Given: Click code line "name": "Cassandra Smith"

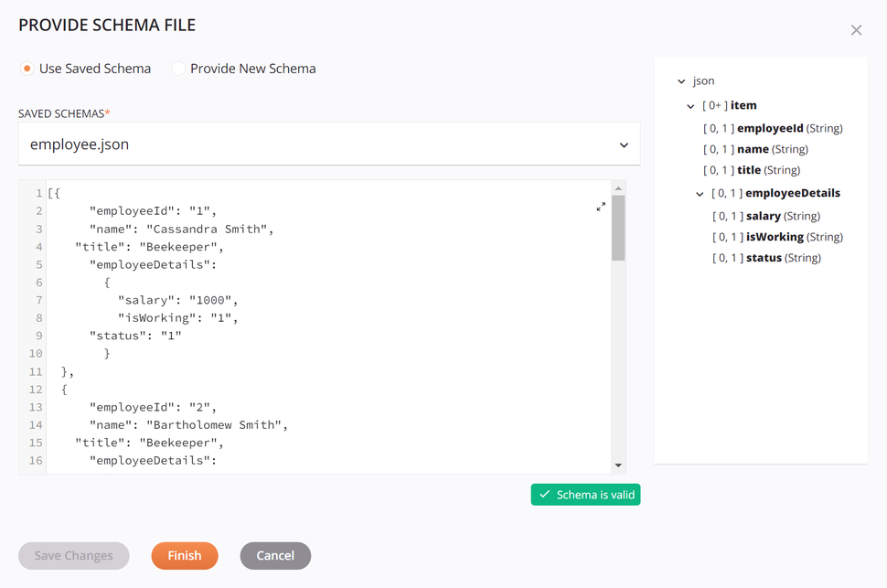Looking at the screenshot, I should (182, 230).
